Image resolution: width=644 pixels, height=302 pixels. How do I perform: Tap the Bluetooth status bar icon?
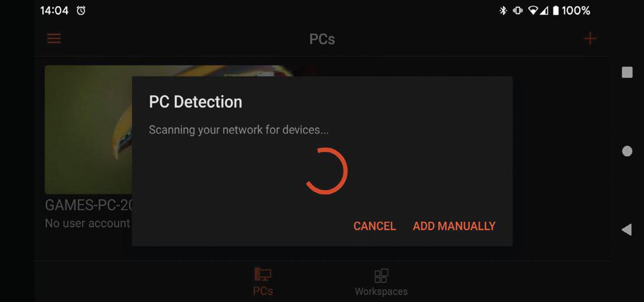[x=502, y=11]
